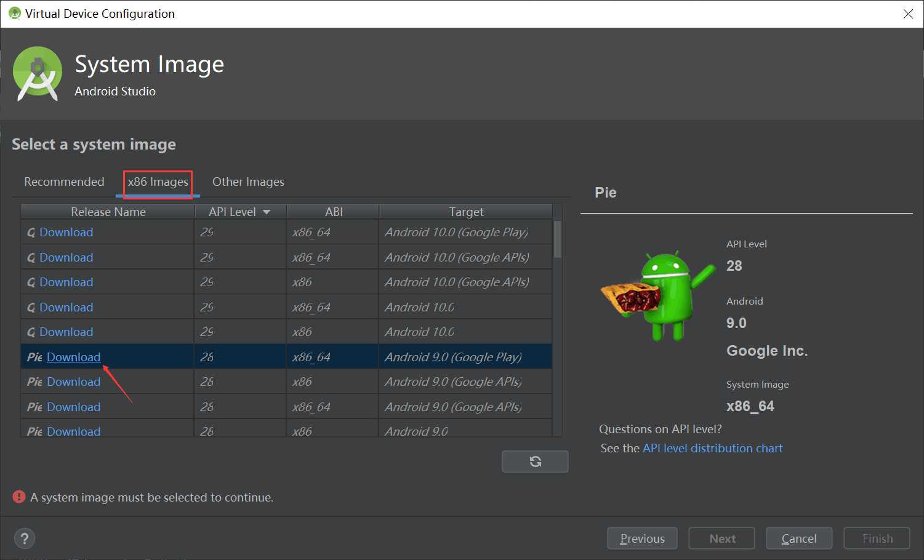924x560 pixels.
Task: Download Q x86_64 Android 10.0 (Google APIs) image
Action: click(66, 257)
